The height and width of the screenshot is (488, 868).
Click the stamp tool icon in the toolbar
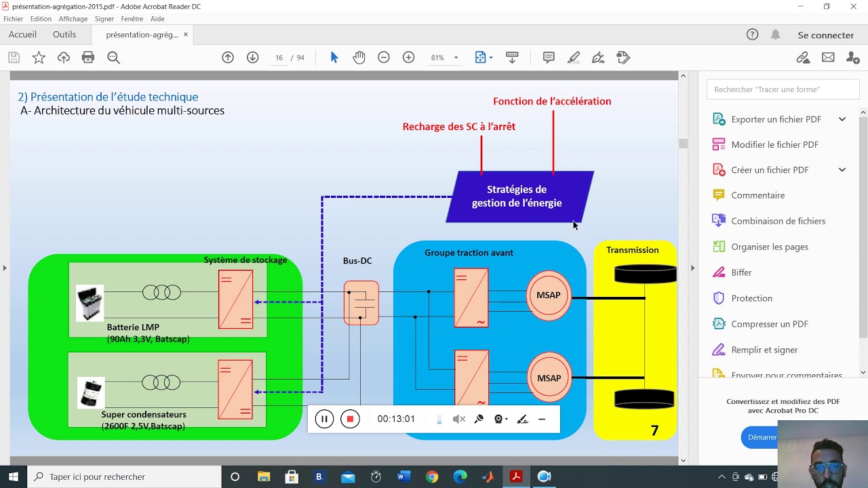(623, 58)
